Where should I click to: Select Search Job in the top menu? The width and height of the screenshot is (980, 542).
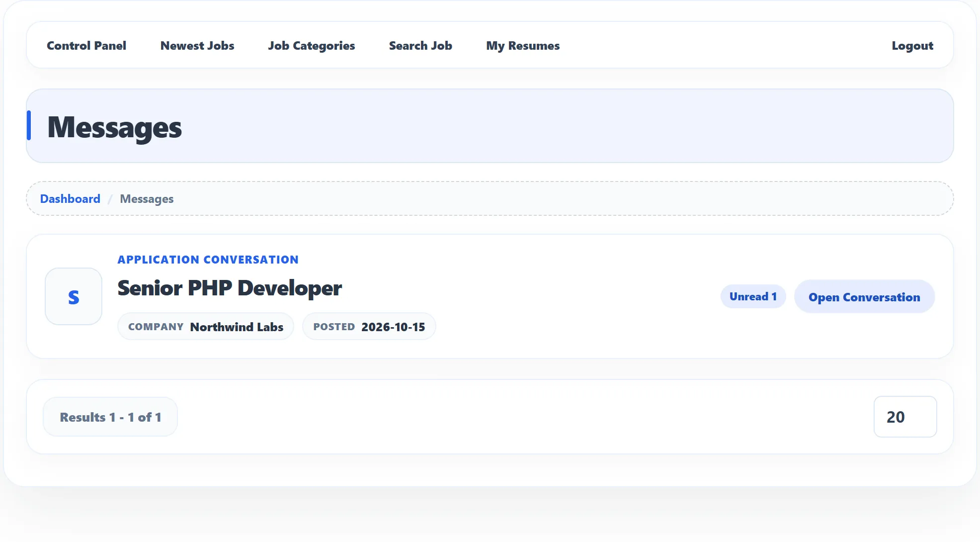click(420, 45)
